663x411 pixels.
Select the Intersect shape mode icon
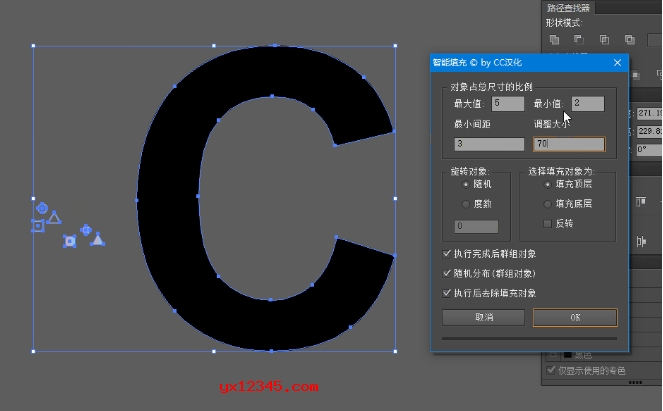[603, 40]
